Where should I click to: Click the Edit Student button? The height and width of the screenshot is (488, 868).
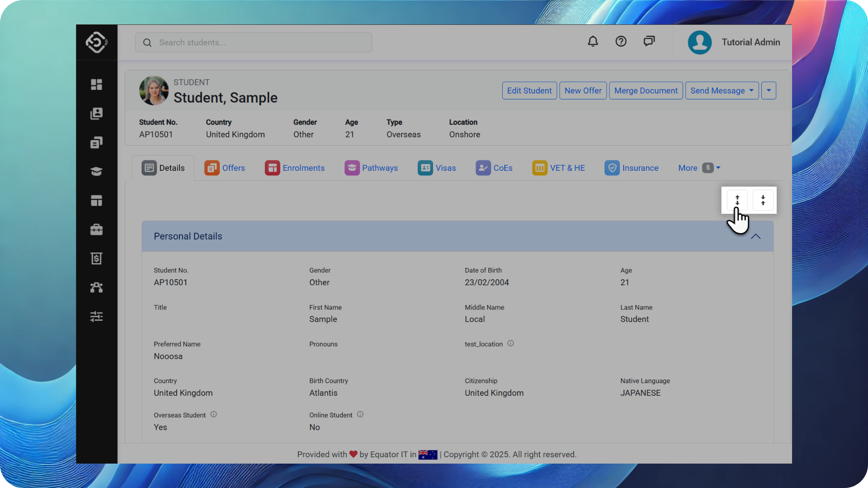(x=529, y=90)
